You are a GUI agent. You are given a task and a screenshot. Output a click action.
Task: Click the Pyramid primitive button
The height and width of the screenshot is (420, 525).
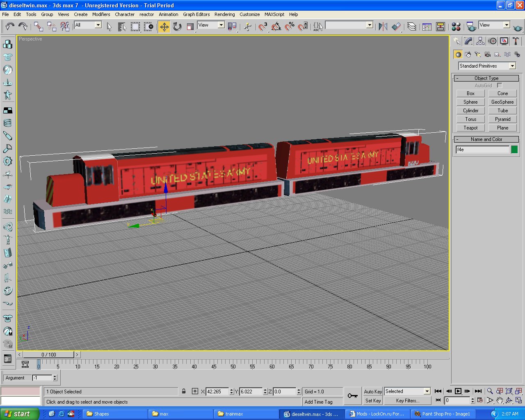(x=502, y=119)
